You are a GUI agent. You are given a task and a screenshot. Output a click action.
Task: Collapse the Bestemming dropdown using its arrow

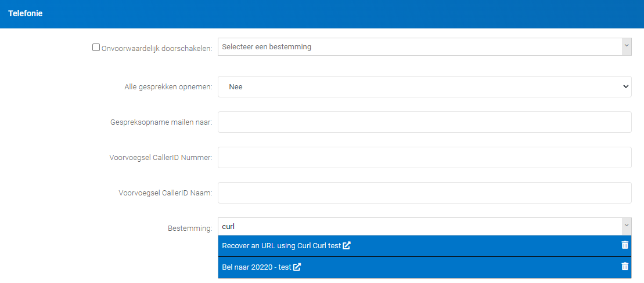626,226
